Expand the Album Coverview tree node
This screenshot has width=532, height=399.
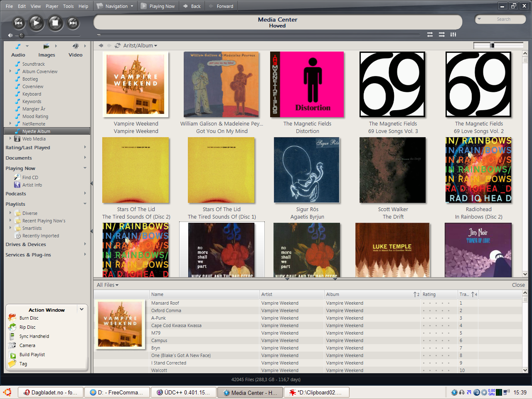(10, 71)
